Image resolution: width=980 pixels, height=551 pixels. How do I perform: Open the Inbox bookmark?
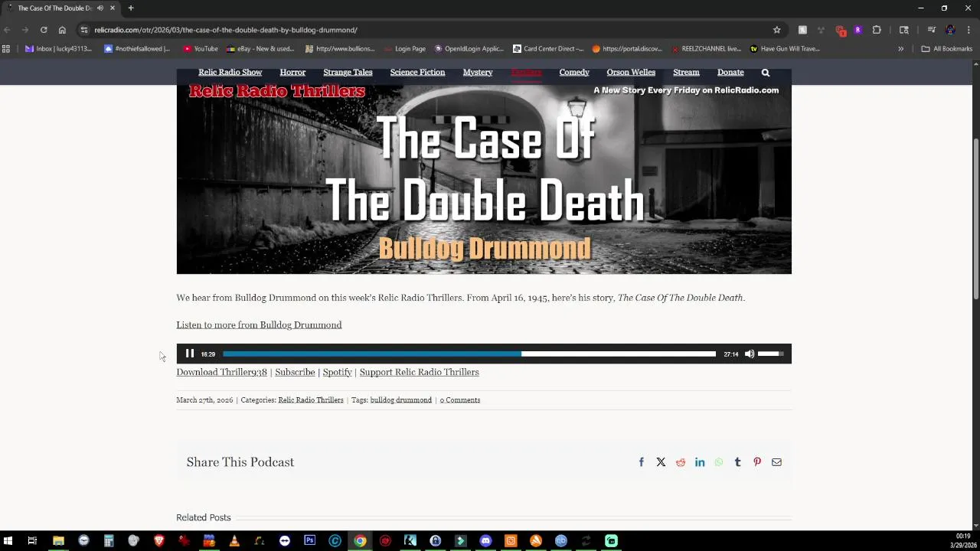point(58,49)
